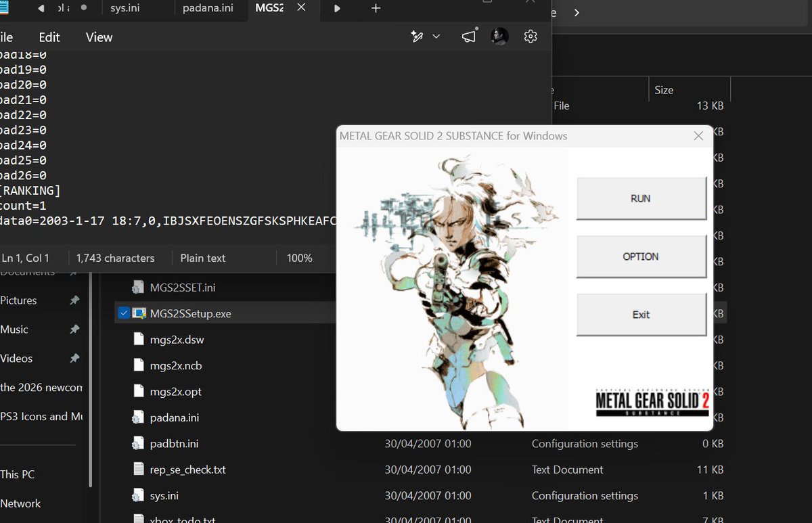Click Plain text in Notepad status bar

pos(203,258)
